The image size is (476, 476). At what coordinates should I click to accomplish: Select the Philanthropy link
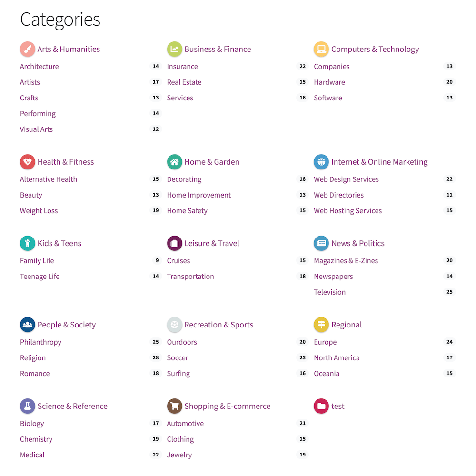tap(40, 342)
